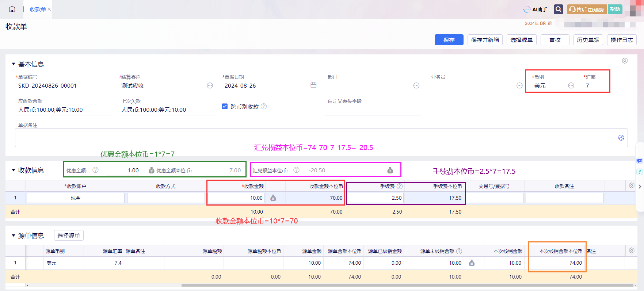Show help for 手续费 column
This screenshot has width=644, height=291.
pyautogui.click(x=400, y=186)
